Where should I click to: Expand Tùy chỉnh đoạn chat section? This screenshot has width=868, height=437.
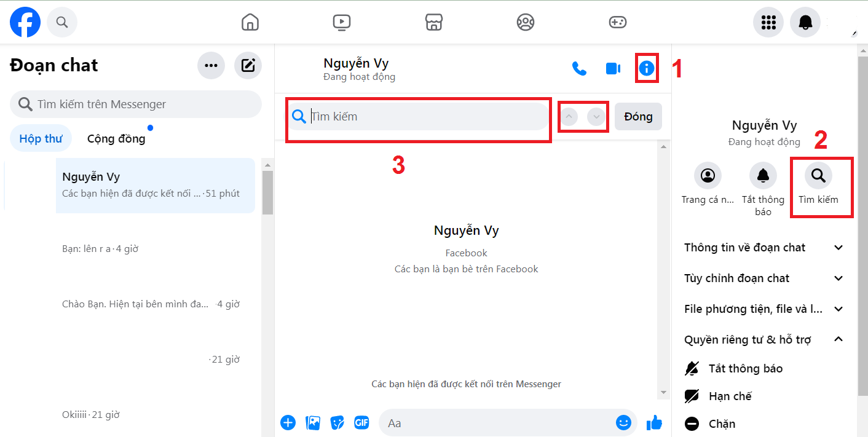763,278
